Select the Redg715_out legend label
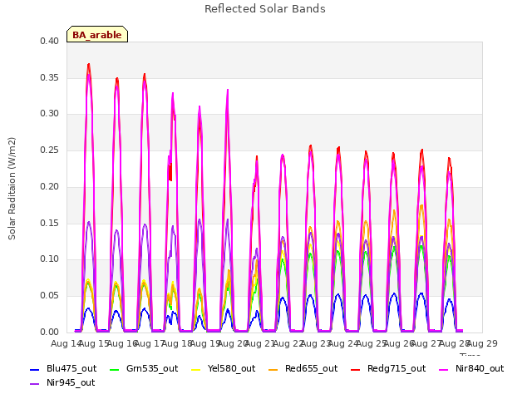Image resolution: width=532 pixels, height=399 pixels. pyautogui.click(x=397, y=368)
